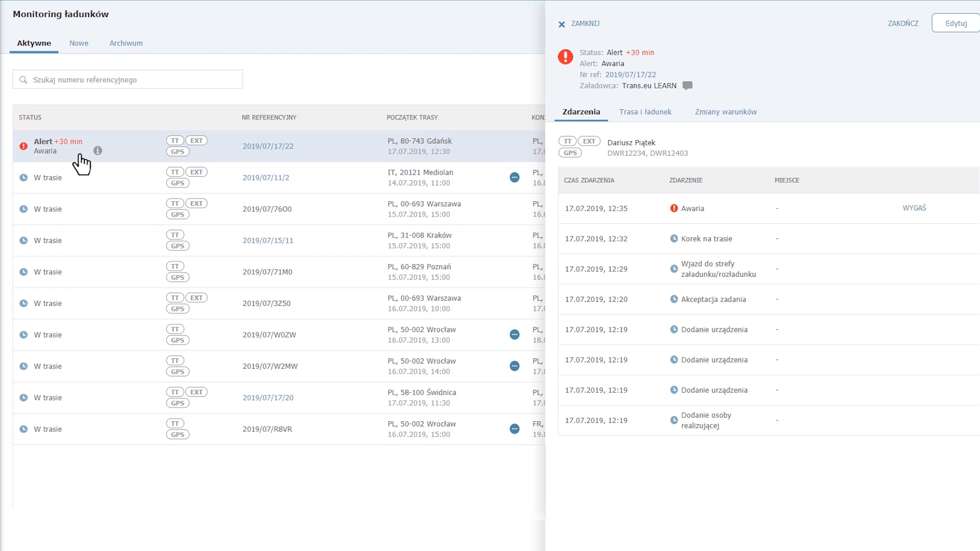Viewport: 980px width, 551px height.
Task: Click the EXT badge in the Gdańsk row
Action: point(197,140)
